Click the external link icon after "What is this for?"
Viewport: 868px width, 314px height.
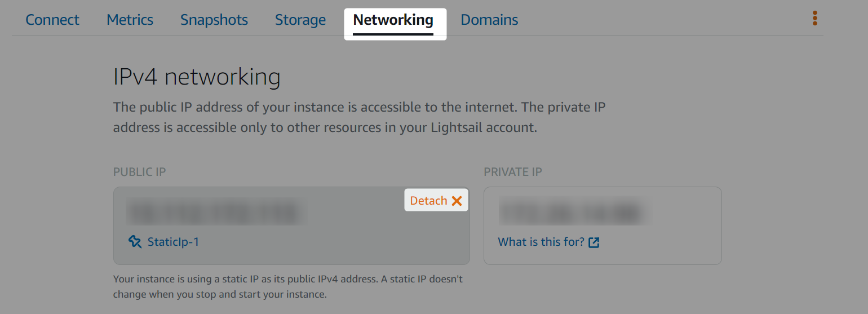pos(594,242)
